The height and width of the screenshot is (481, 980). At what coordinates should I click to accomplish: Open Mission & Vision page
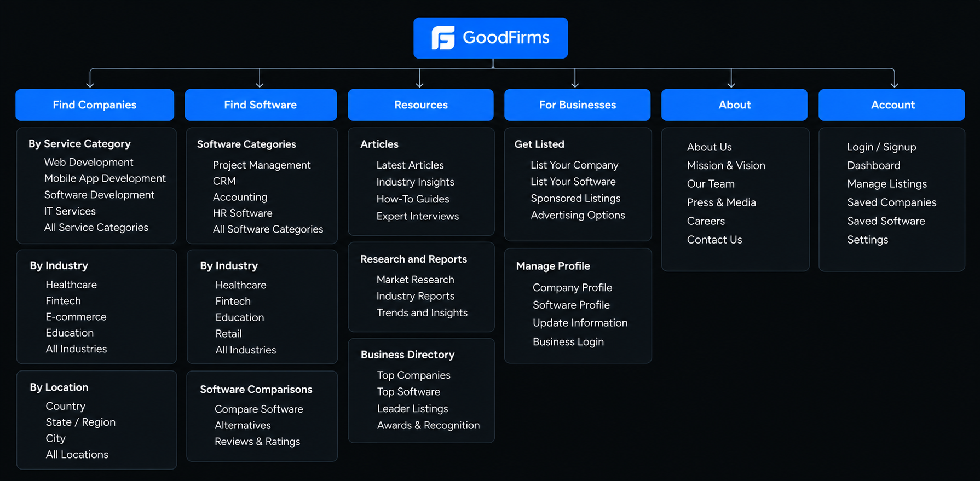click(726, 165)
